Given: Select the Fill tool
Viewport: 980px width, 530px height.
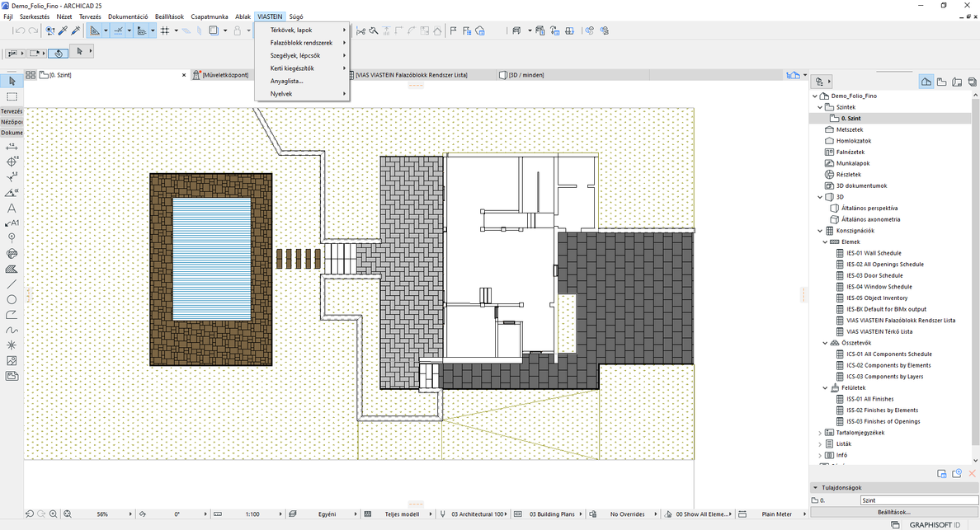Looking at the screenshot, I should point(12,269).
